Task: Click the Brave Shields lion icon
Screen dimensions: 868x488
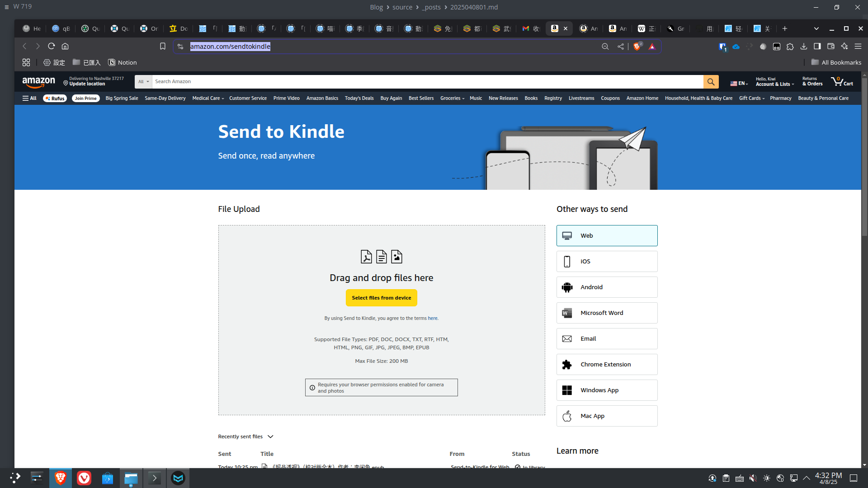Action: pyautogui.click(x=637, y=47)
